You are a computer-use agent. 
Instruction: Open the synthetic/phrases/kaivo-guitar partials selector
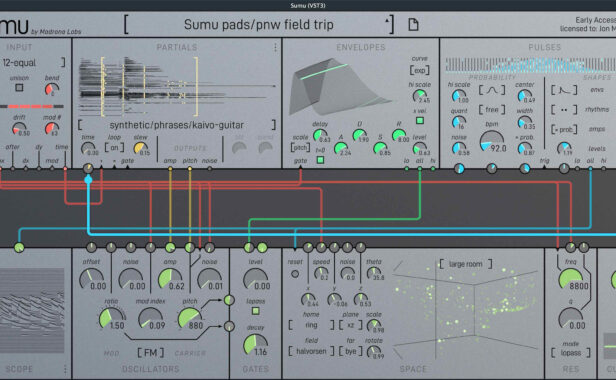(x=177, y=125)
